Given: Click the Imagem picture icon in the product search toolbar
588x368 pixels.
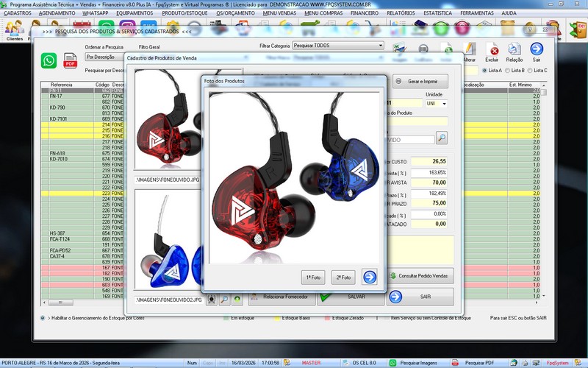Looking at the screenshot, I should coord(399,49).
